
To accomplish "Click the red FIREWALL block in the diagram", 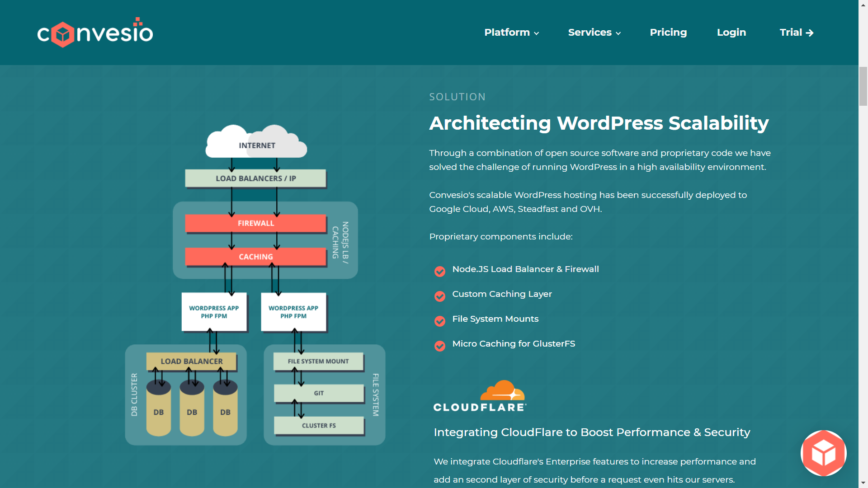I will pos(255,223).
